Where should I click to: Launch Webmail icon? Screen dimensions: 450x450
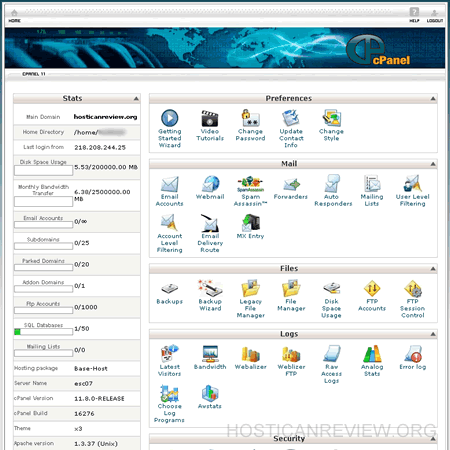coord(210,184)
